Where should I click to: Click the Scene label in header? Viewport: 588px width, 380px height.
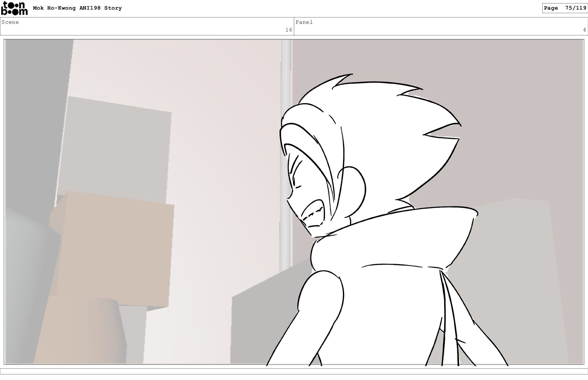pos(10,22)
